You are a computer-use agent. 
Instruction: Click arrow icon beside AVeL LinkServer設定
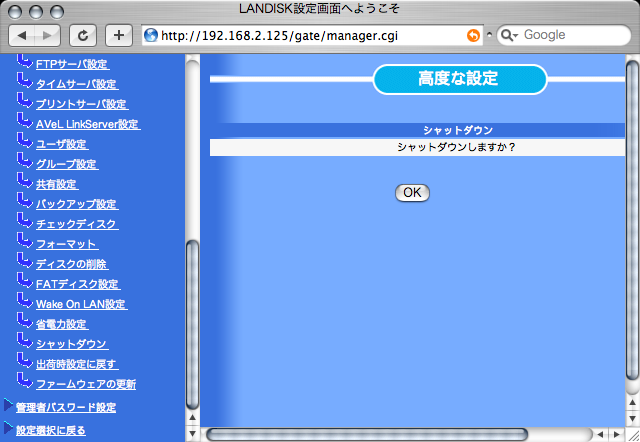(24, 120)
